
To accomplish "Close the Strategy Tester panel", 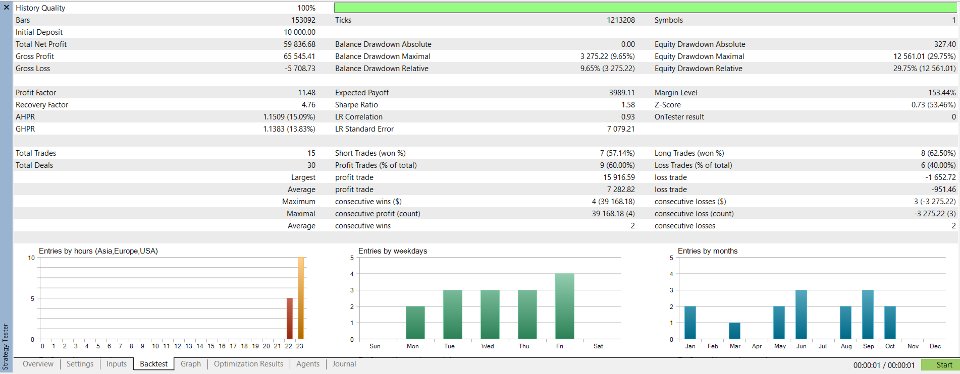I will 6,8.
